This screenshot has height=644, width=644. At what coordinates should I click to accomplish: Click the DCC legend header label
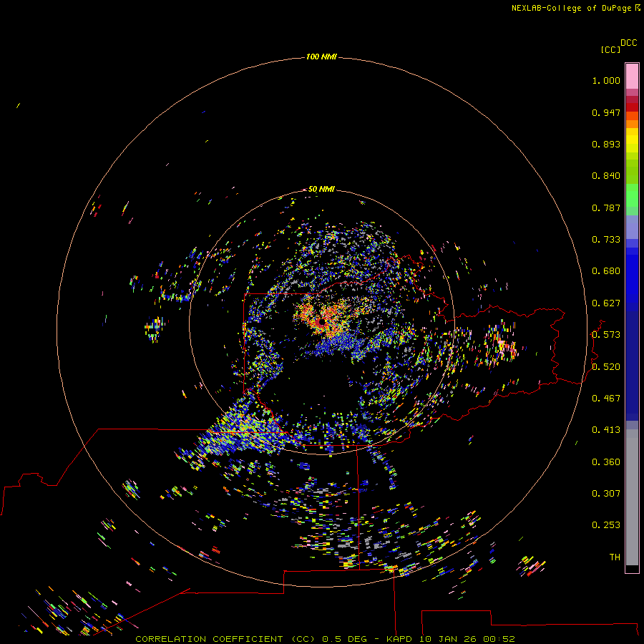tap(628, 43)
